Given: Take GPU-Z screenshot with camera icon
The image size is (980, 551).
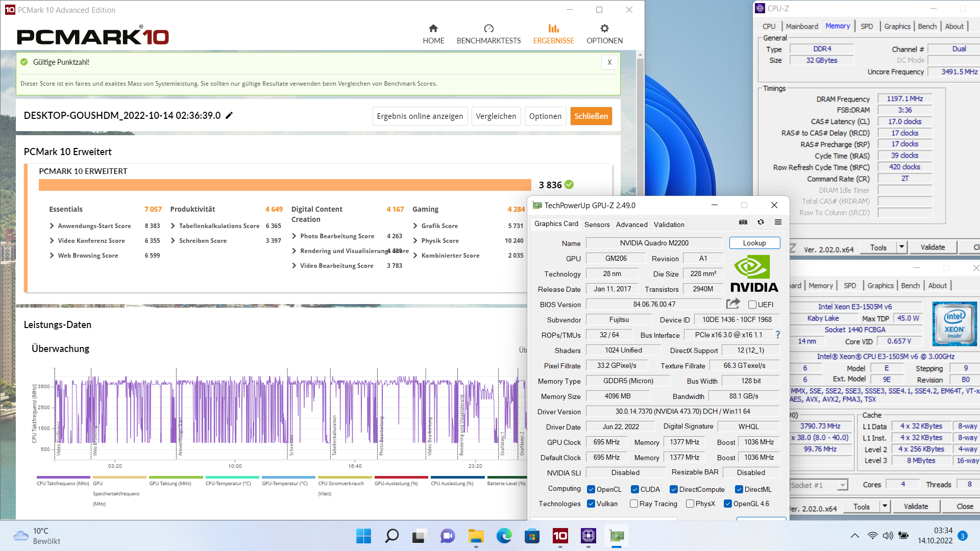Looking at the screenshot, I should pos(743,222).
